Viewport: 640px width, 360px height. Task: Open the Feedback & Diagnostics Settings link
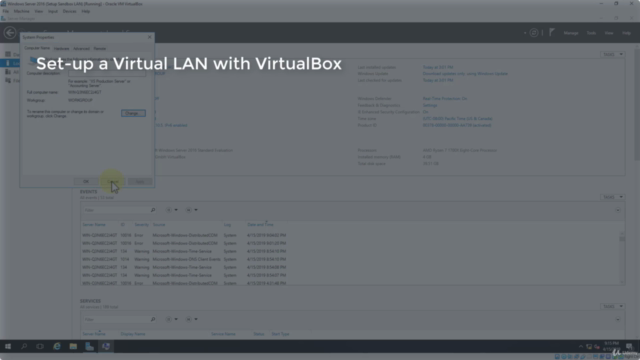[430, 105]
